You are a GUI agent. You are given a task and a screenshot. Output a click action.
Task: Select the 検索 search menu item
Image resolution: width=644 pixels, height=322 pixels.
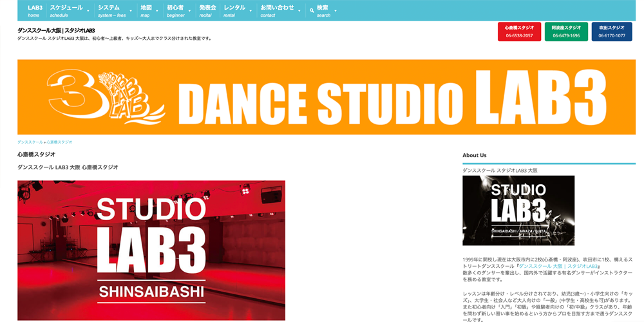click(x=323, y=11)
